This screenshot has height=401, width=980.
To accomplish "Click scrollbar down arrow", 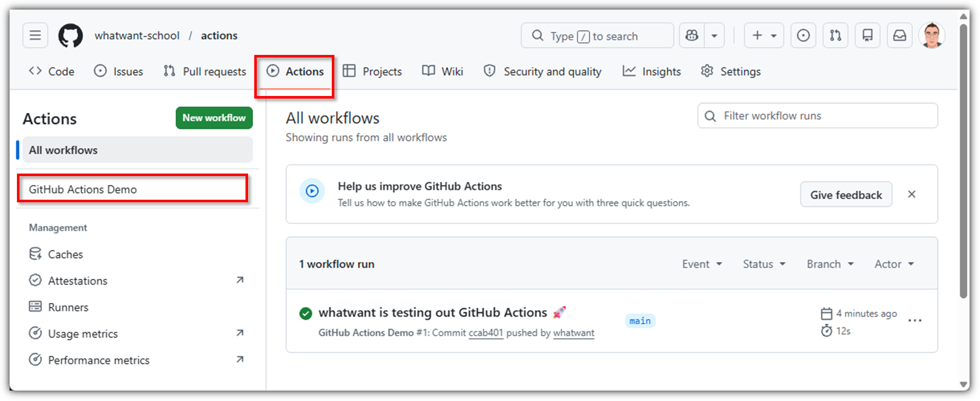I will 963,385.
